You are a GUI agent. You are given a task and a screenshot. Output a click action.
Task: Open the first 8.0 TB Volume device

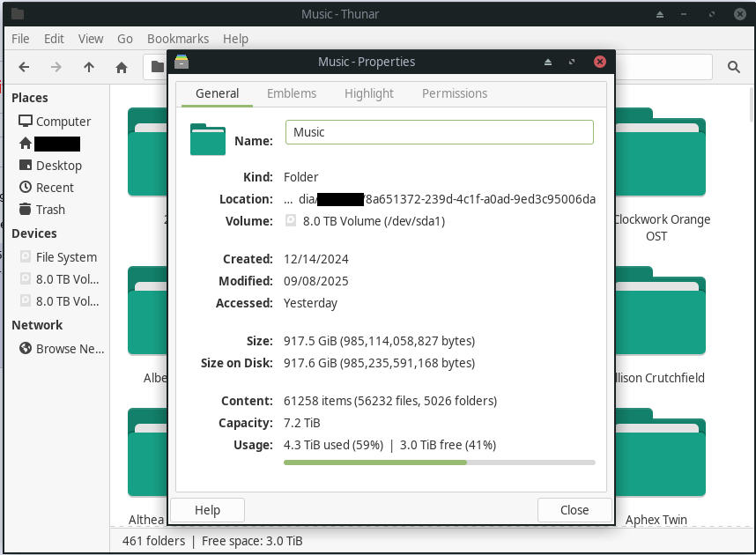coord(59,279)
